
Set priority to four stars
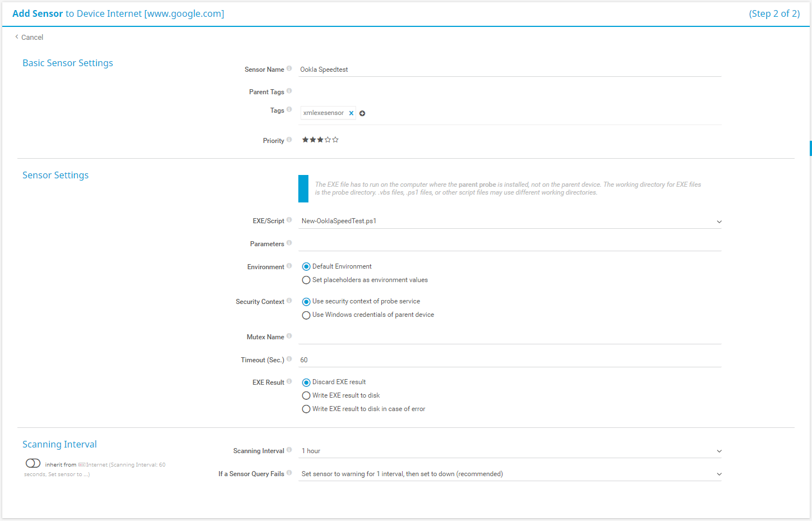[328, 140]
